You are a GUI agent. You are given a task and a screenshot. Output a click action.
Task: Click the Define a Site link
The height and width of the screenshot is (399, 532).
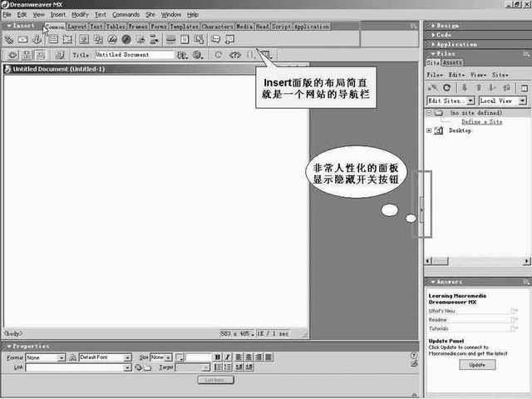[482, 122]
